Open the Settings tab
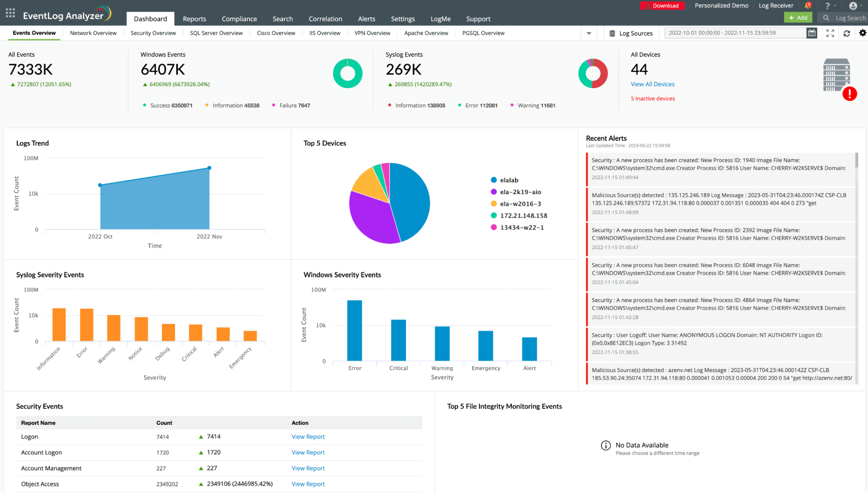 tap(403, 19)
